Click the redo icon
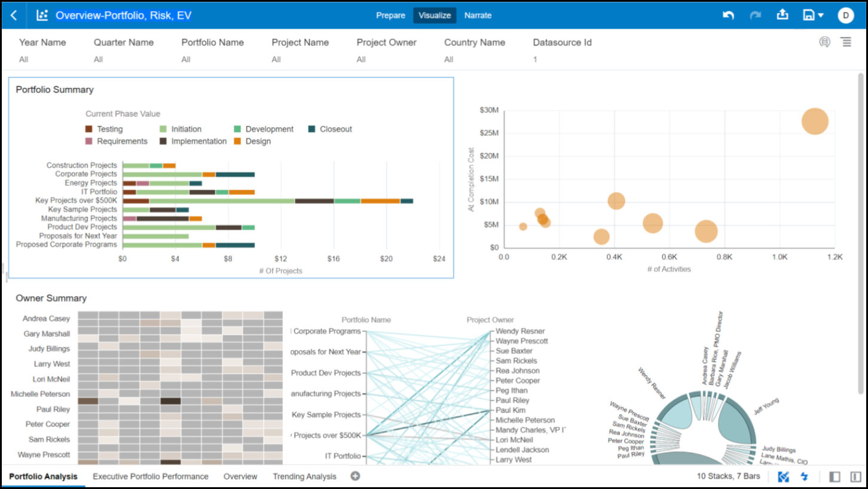This screenshot has height=489, width=868. pyautogui.click(x=756, y=16)
